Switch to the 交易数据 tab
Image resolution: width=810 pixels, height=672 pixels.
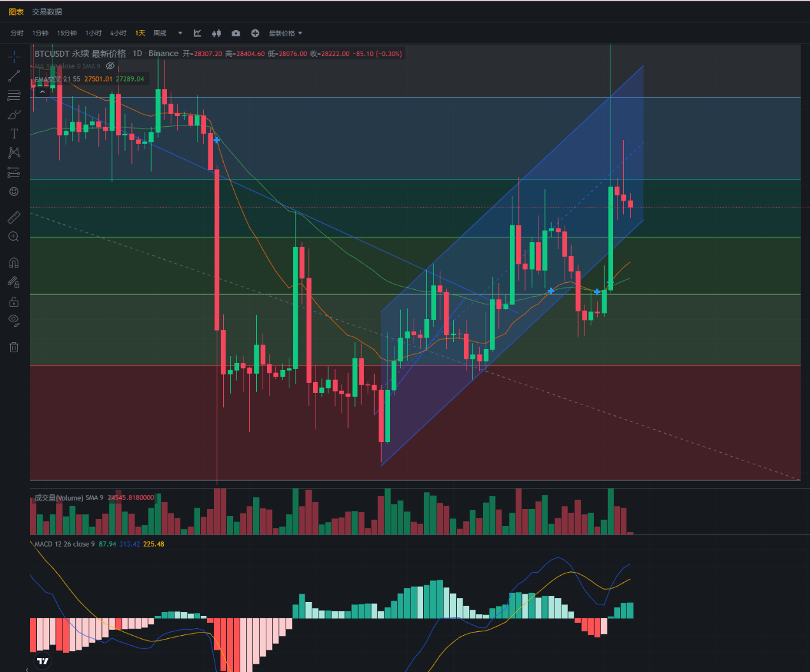(47, 11)
